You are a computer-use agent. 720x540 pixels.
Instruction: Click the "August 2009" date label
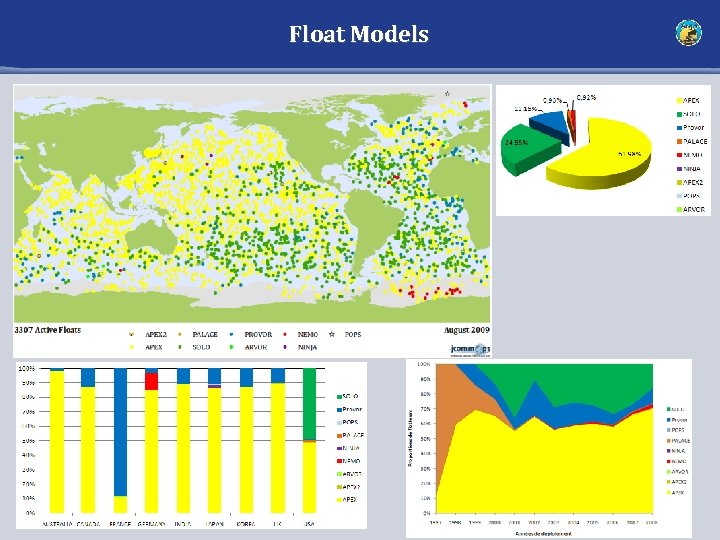pyautogui.click(x=467, y=330)
